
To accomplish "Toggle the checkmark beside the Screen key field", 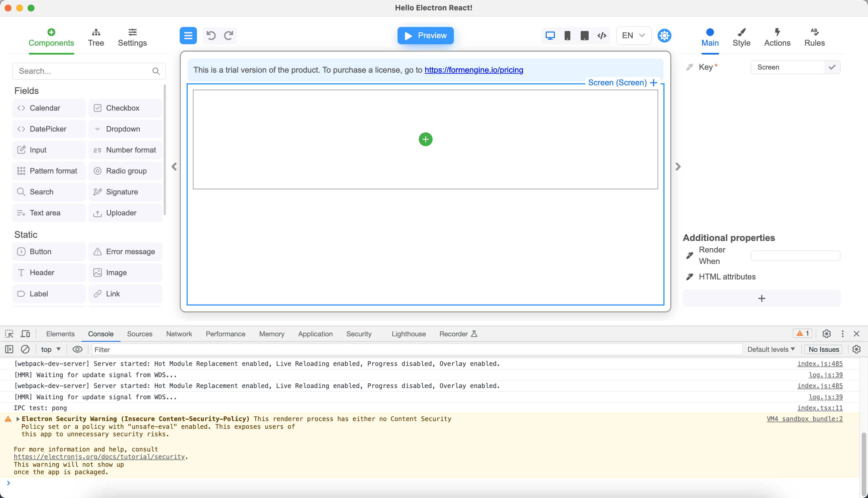I will tap(832, 67).
